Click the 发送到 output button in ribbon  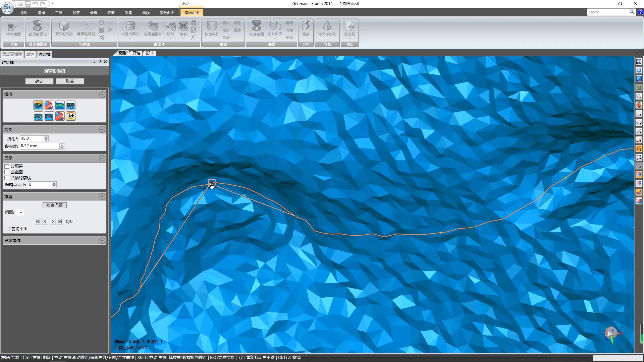click(350, 28)
